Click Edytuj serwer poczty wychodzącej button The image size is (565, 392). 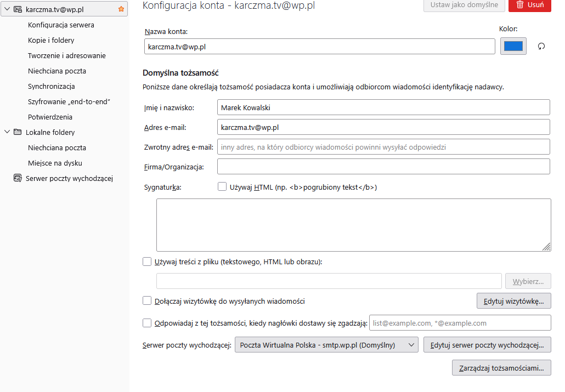tap(487, 345)
